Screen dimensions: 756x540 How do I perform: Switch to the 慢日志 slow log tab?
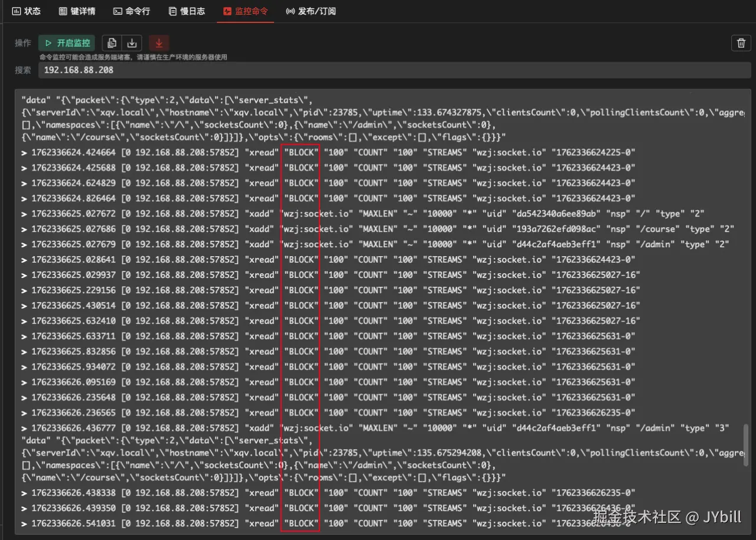(x=187, y=11)
